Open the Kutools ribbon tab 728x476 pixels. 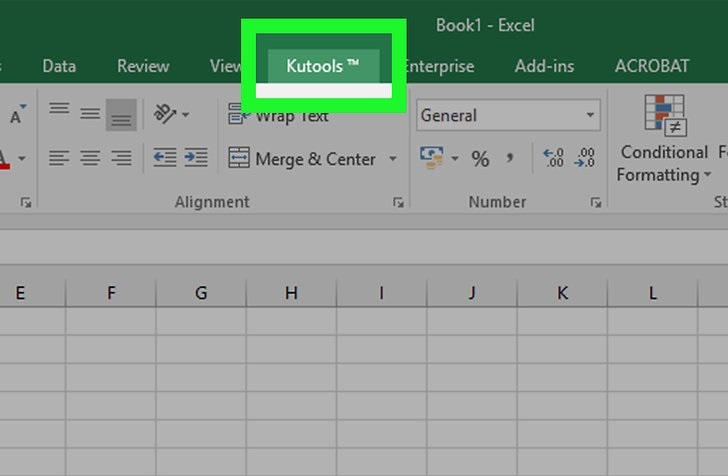(x=323, y=66)
